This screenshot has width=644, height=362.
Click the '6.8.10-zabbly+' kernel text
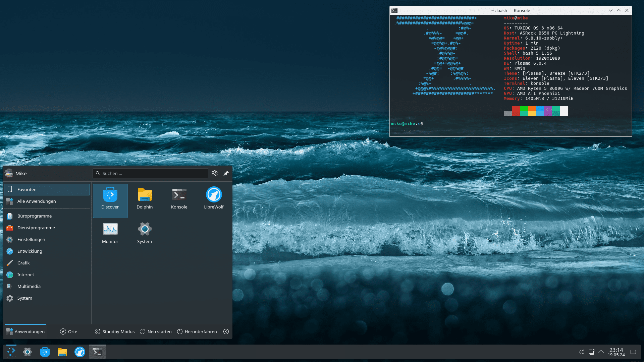pos(544,38)
